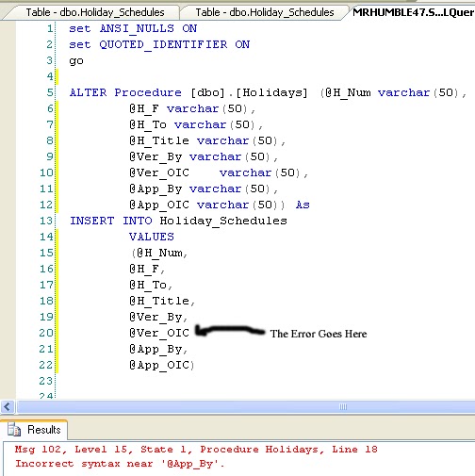Select the Results tab
Image resolution: width=475 pixels, height=476 pixels.
(34, 430)
